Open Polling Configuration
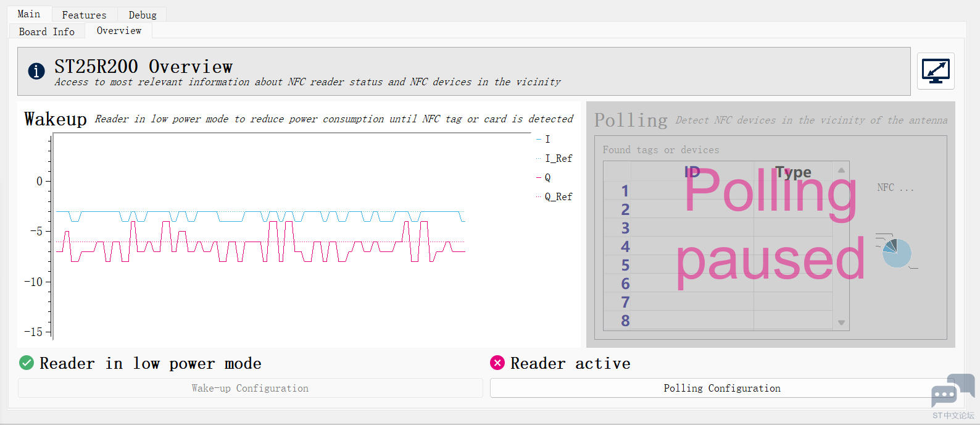This screenshot has width=980, height=425. point(722,388)
